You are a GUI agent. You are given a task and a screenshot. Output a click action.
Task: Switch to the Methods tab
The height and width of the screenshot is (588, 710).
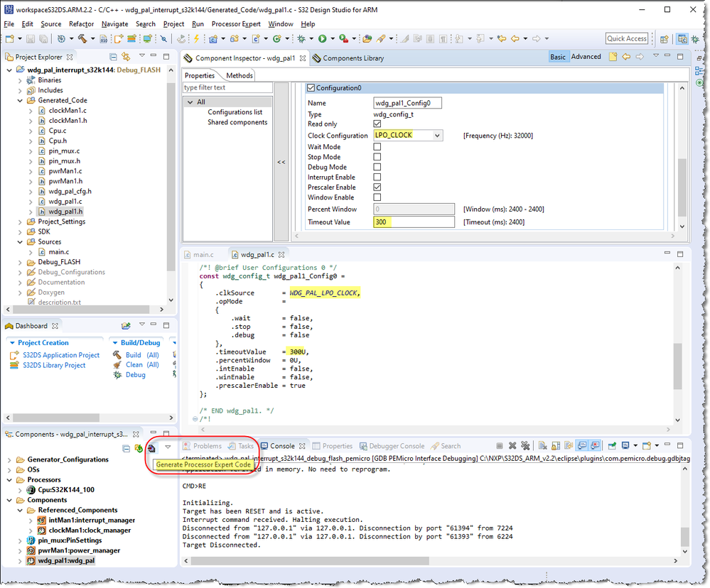coord(240,75)
